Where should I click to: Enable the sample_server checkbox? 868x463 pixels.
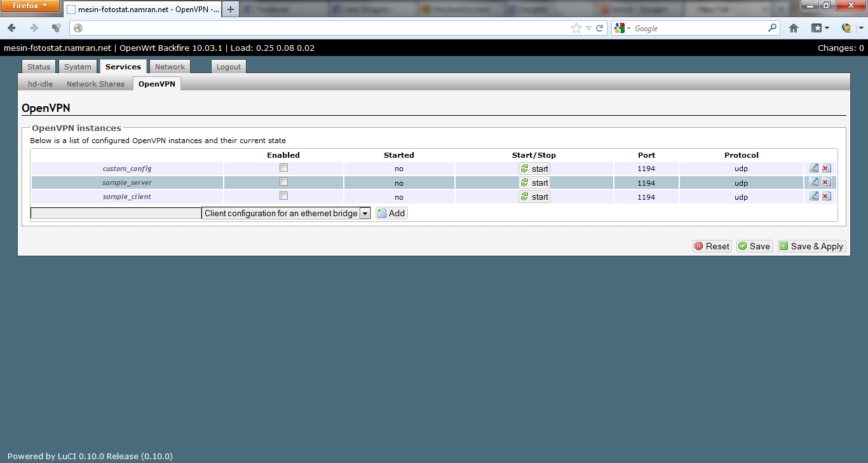(x=283, y=182)
